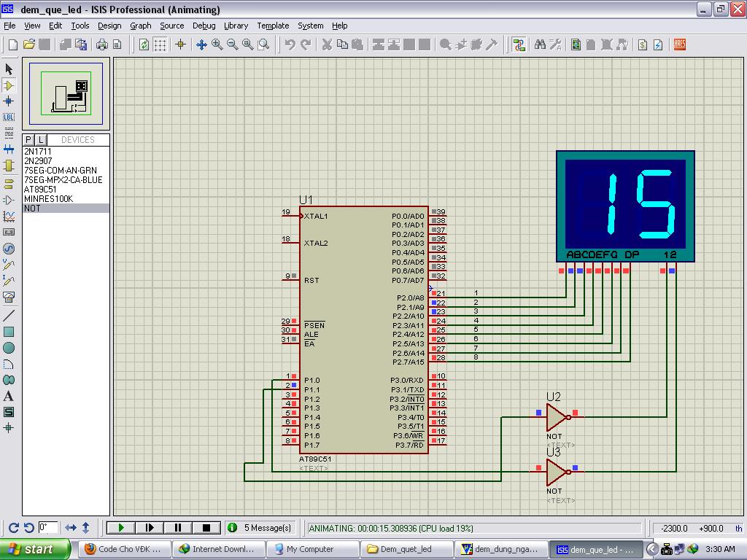
Task: Click the Zoom In magnifier icon
Action: [x=217, y=44]
